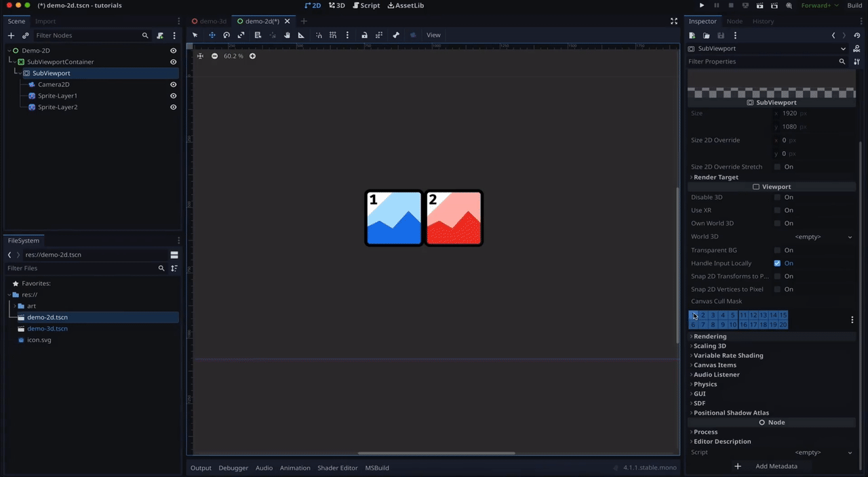
Task: Open the Import dock tab
Action: [x=45, y=21]
